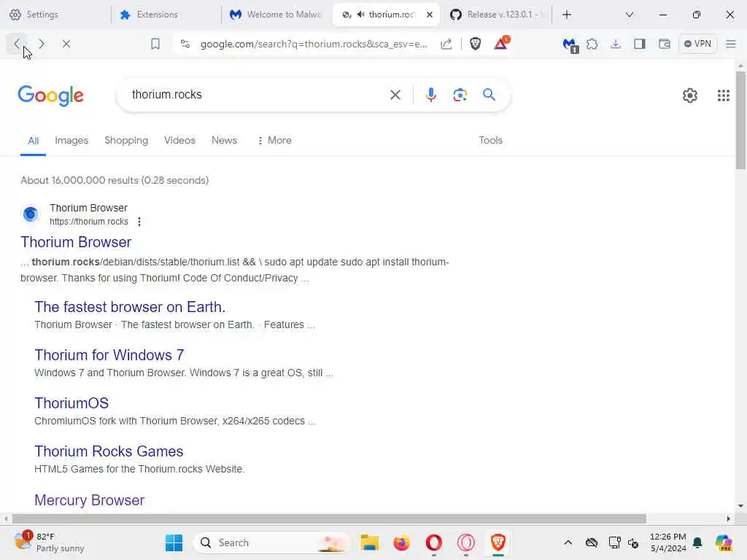Share this page via the share icon
Screen dimensions: 747x560
[446, 44]
